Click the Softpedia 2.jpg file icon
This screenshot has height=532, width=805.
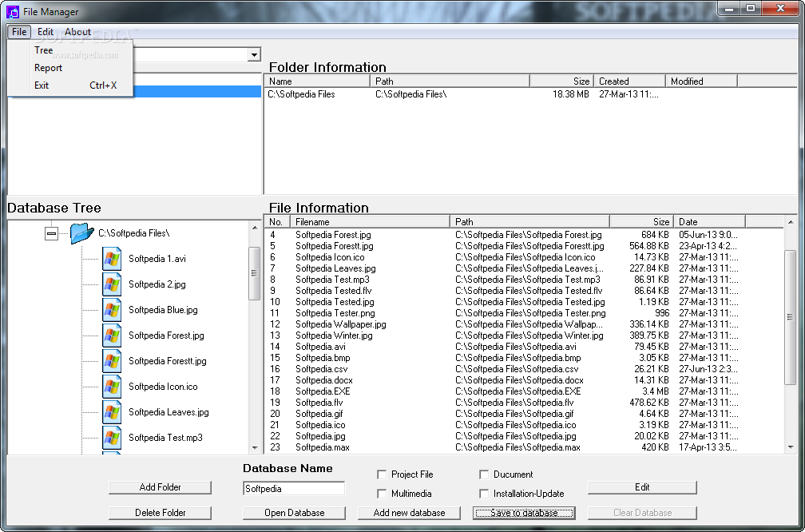[x=112, y=284]
